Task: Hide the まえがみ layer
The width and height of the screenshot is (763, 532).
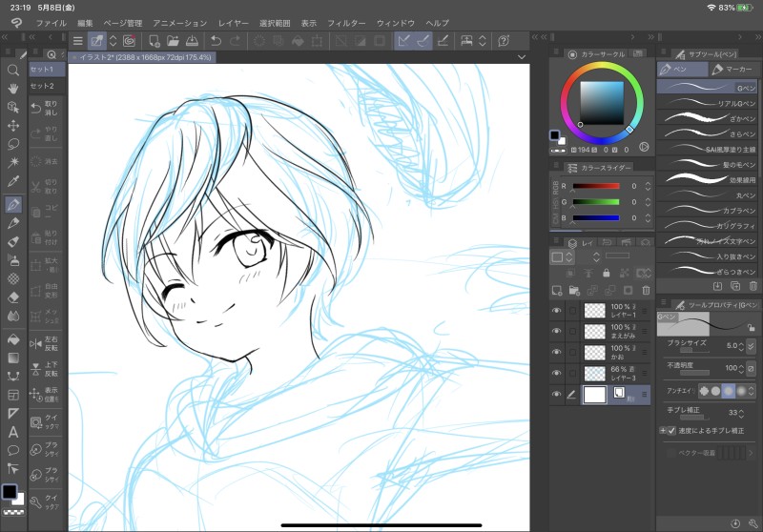Action: (557, 331)
